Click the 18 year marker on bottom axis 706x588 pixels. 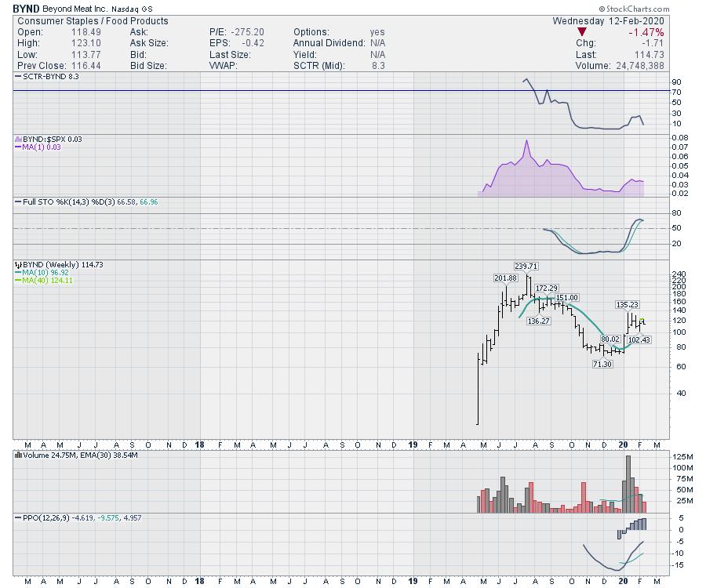tap(200, 581)
